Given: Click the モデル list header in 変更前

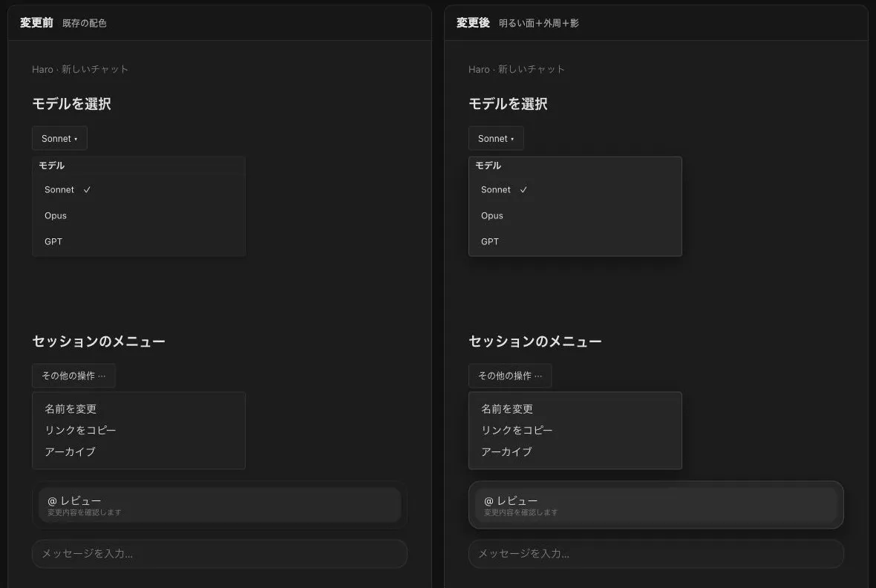Looking at the screenshot, I should pos(51,166).
